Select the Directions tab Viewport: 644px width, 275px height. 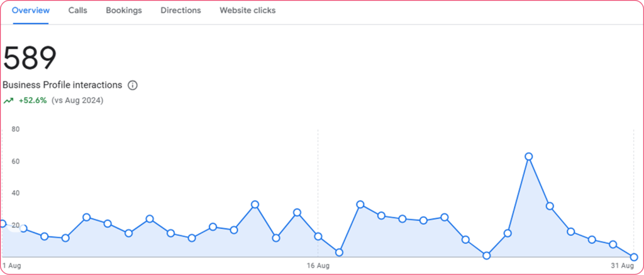(x=180, y=11)
